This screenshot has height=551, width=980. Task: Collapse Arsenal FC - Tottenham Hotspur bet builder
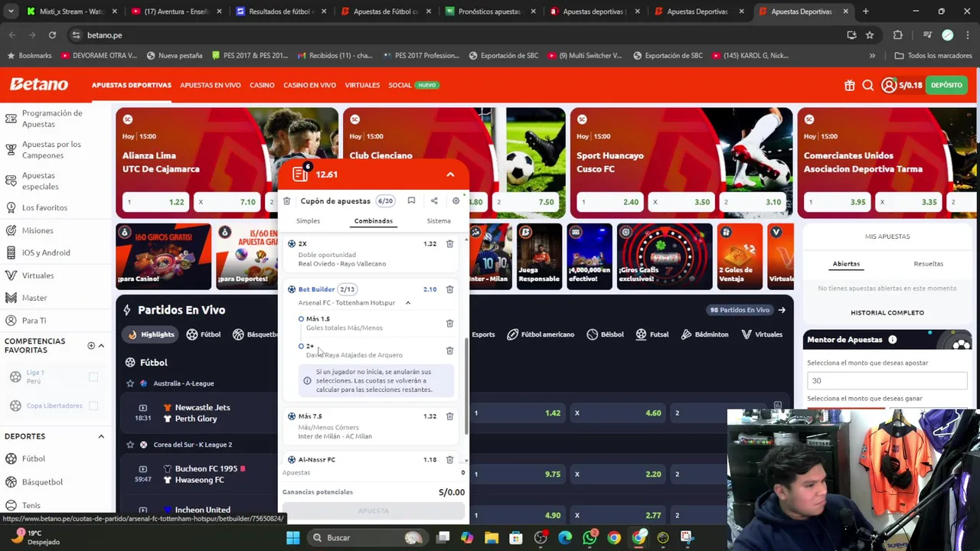[408, 303]
